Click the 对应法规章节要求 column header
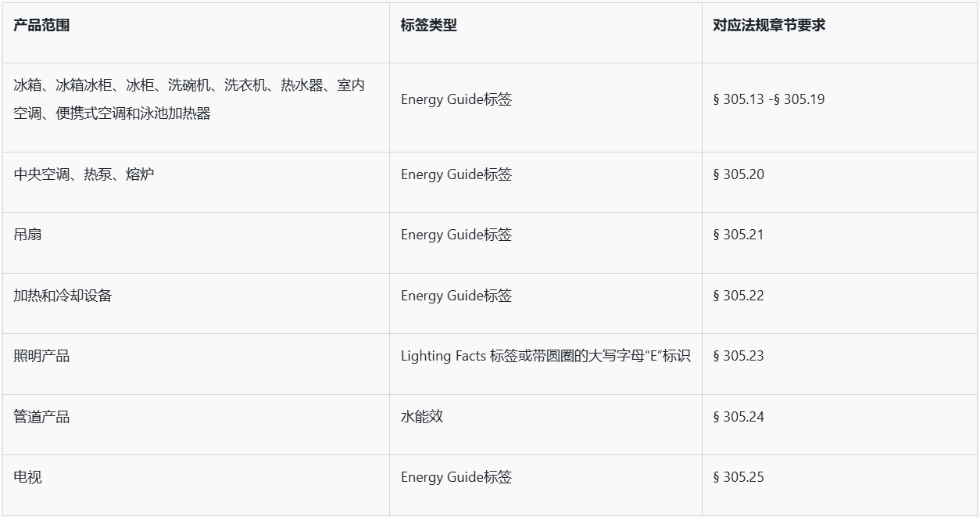980x517 pixels. (x=768, y=25)
